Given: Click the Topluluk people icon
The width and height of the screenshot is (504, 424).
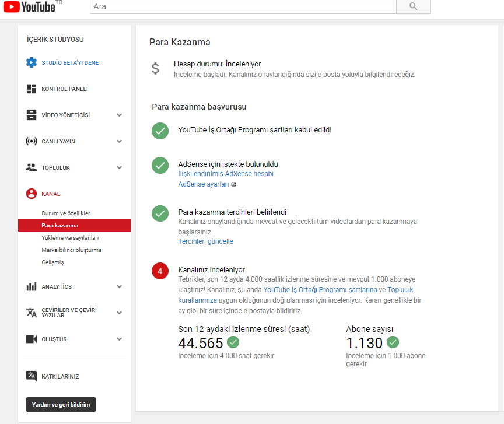Looking at the screenshot, I should tap(31, 167).
